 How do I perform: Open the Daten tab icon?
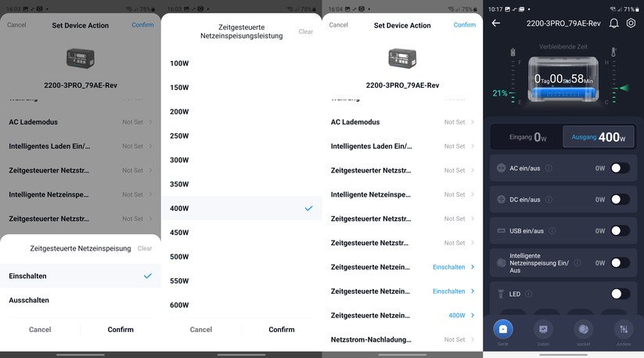tap(542, 330)
